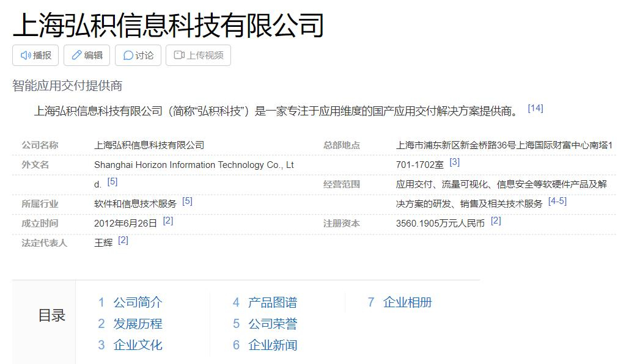Click the legal representative name 王辉
Screen dimensions: 629x364
point(103,243)
